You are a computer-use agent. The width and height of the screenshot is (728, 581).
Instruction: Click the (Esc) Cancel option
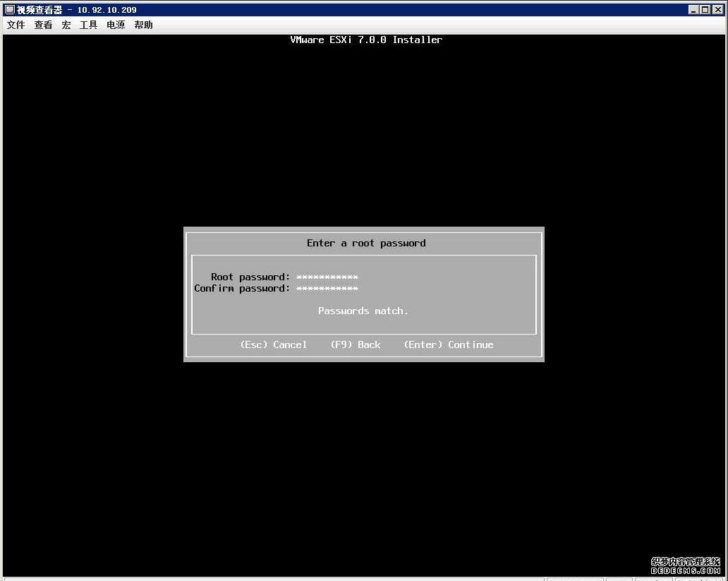tap(274, 345)
